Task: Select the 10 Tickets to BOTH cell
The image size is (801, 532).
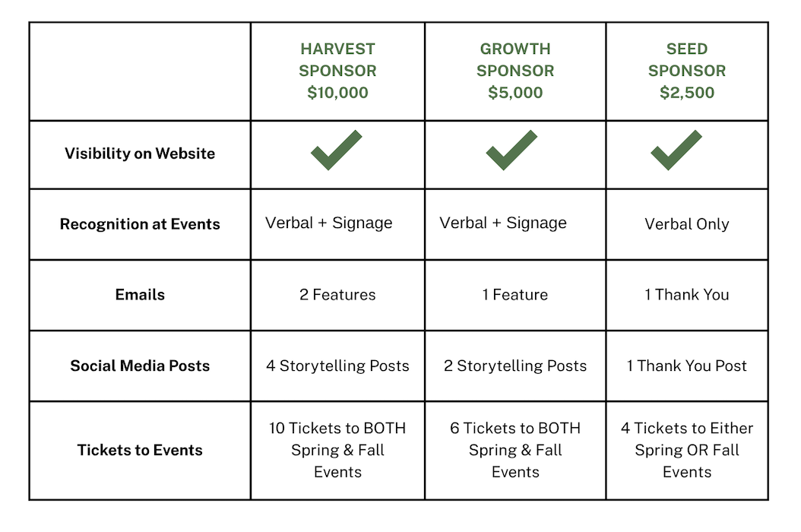Action: tap(337, 450)
